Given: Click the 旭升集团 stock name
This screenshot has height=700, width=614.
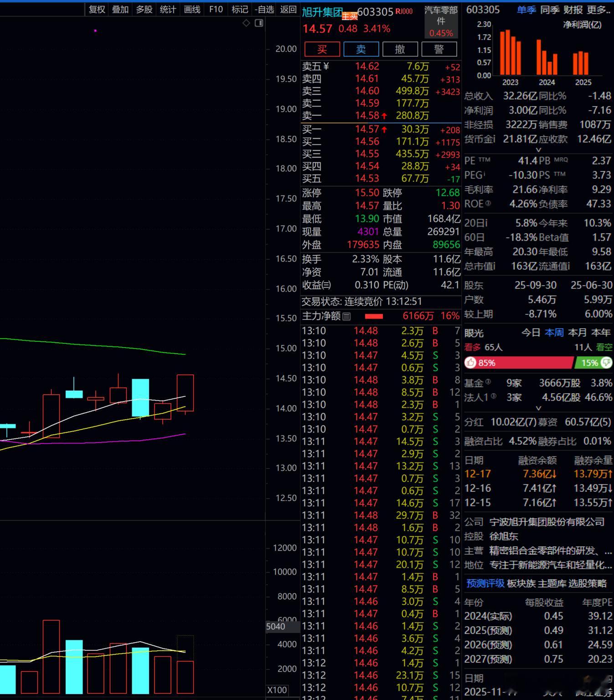Looking at the screenshot, I should pyautogui.click(x=323, y=12).
